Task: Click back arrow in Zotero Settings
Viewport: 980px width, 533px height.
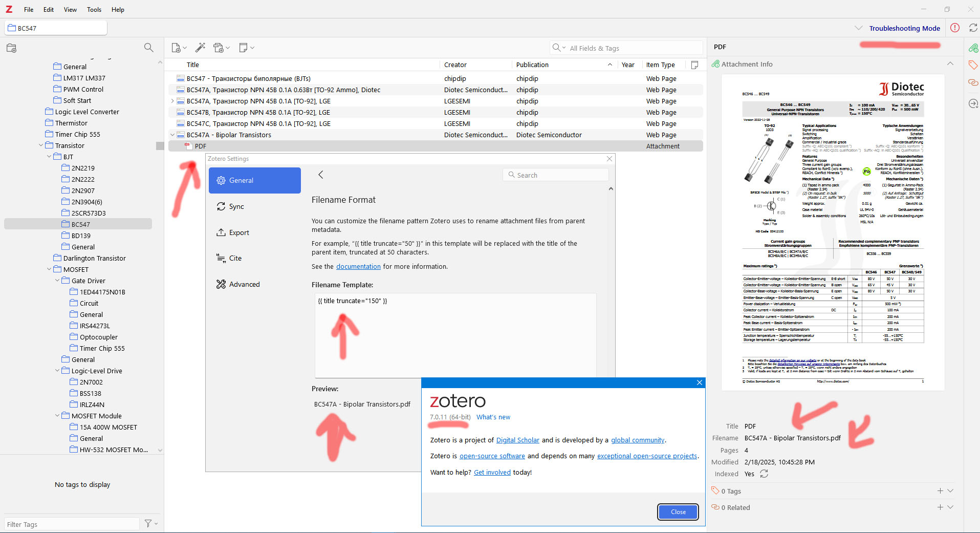Action: pos(321,175)
